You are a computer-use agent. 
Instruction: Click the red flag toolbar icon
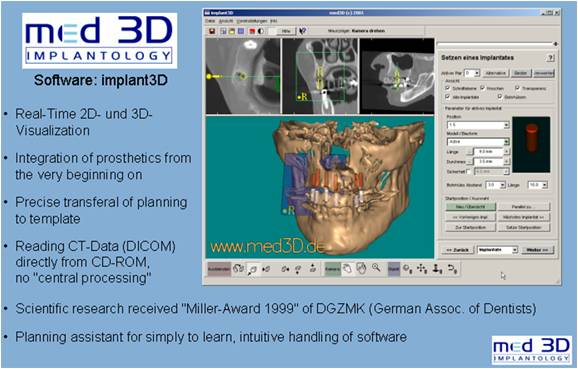pyautogui.click(x=253, y=31)
